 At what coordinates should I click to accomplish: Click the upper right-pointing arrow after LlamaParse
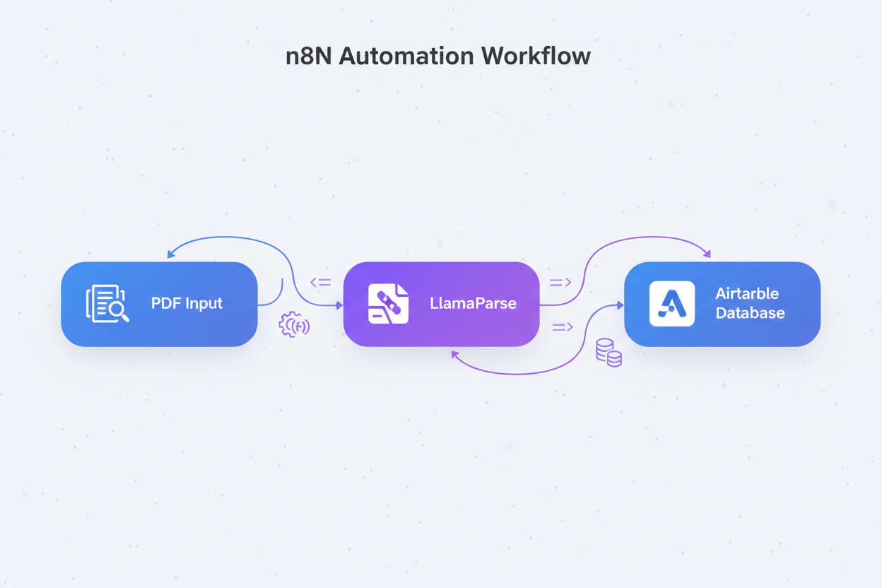[560, 282]
